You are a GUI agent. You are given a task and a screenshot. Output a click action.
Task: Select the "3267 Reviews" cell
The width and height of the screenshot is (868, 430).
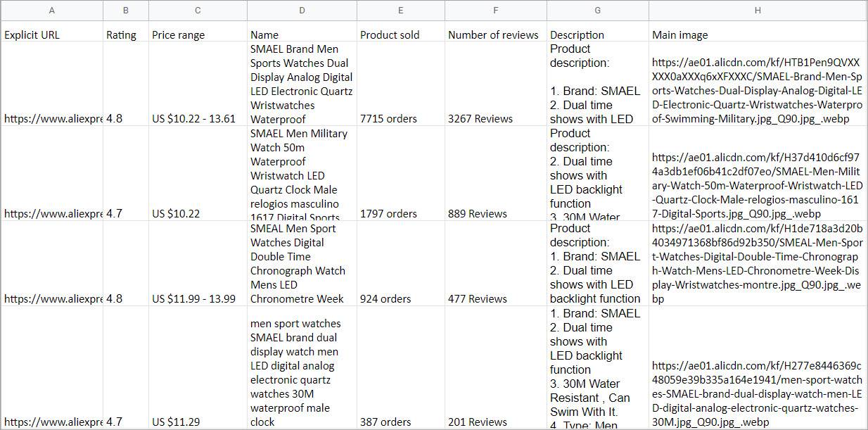coord(496,84)
